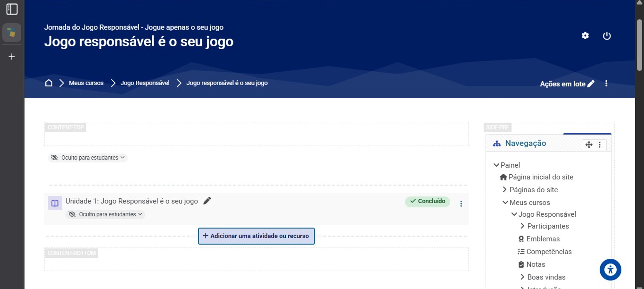Expand Boas vindas tree node
Viewport: 644px width, 289px height.
tap(522, 277)
